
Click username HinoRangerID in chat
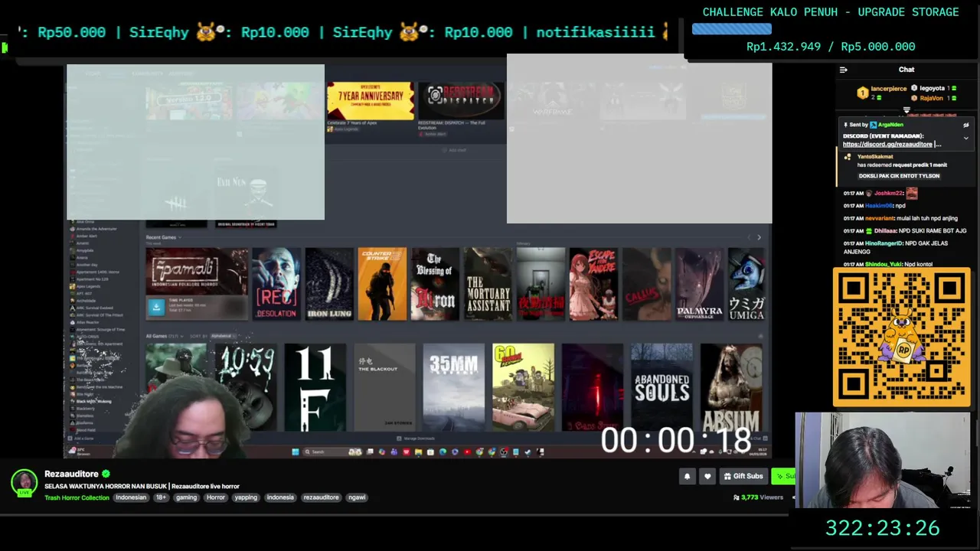(x=884, y=243)
